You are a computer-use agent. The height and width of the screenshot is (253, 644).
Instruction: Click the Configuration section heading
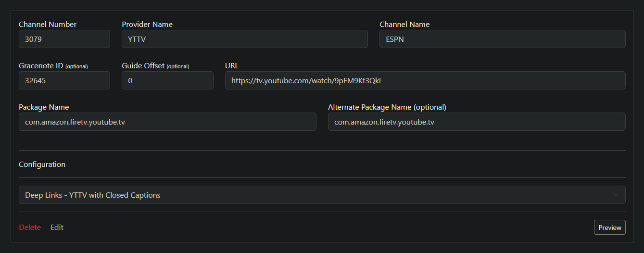(x=42, y=164)
